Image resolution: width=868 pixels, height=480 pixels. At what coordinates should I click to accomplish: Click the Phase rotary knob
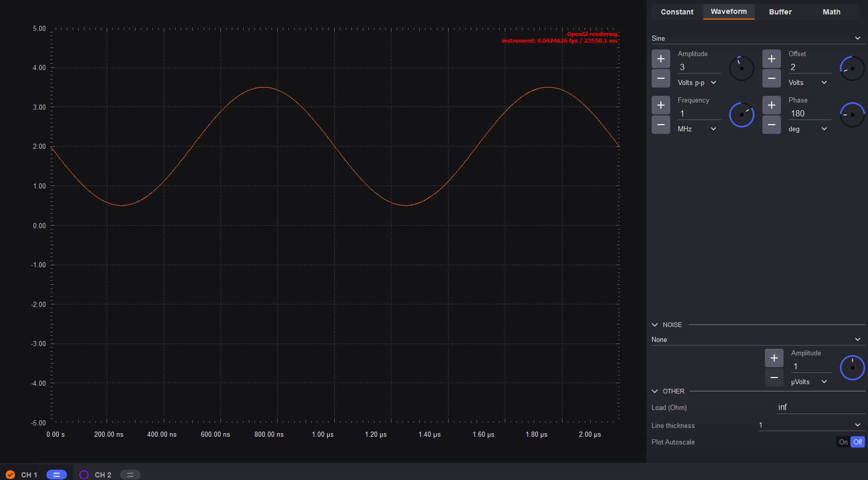(x=853, y=115)
